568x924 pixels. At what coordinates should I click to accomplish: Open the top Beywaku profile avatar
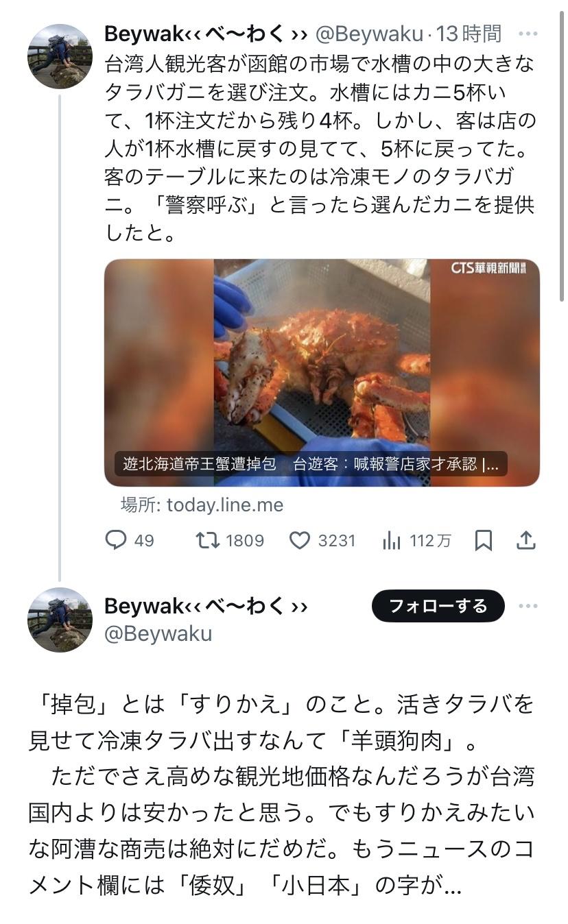(x=60, y=56)
